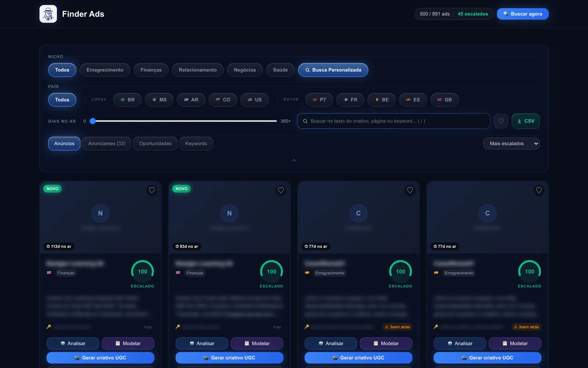
Task: Open the Keywords tab
Action: click(196, 144)
